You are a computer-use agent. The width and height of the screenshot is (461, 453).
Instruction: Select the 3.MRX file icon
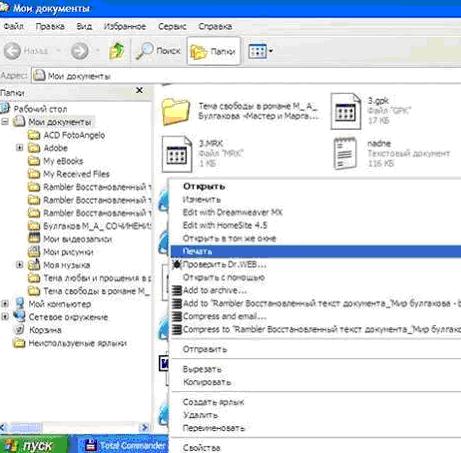click(177, 154)
